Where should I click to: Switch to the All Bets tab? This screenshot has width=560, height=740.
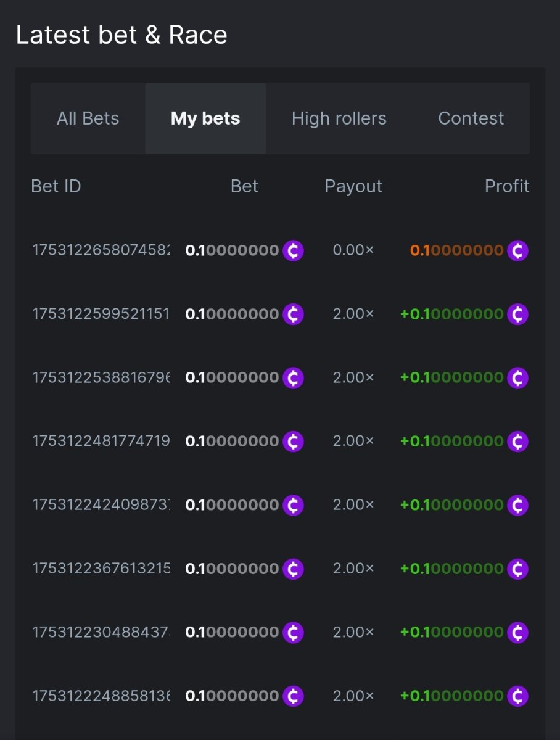[x=88, y=118]
